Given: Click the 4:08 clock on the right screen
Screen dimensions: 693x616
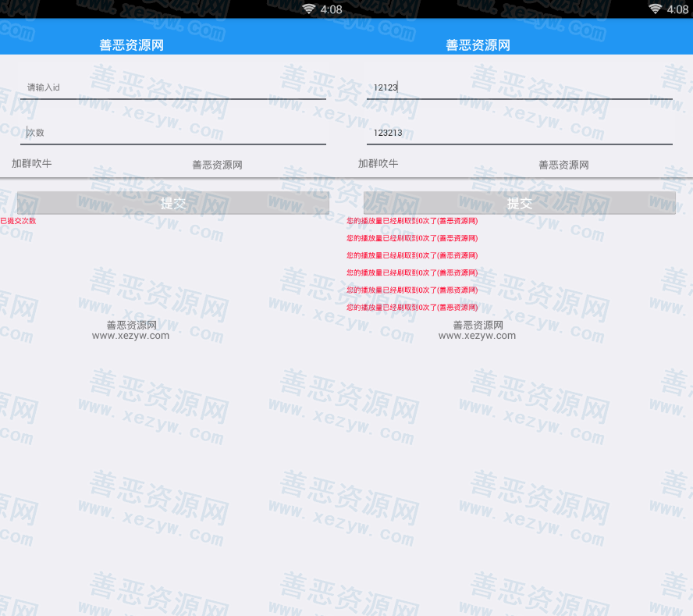Looking at the screenshot, I should pos(677,9).
